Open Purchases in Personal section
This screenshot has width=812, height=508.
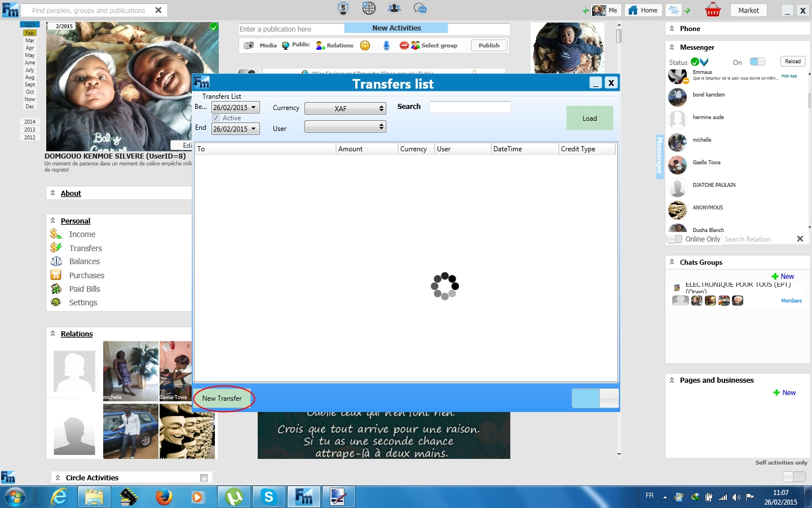(87, 275)
